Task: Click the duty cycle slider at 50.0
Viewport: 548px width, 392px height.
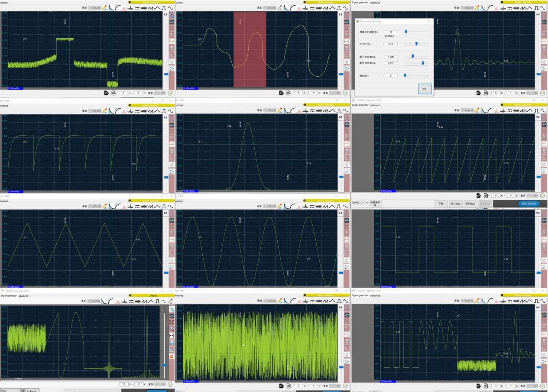Action: [x=417, y=44]
